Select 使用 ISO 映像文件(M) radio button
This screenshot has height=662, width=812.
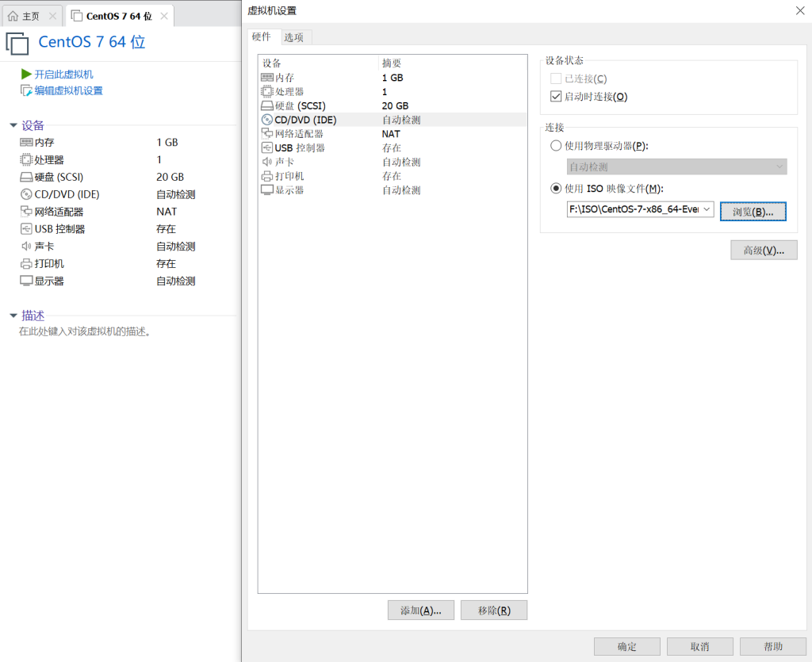(556, 189)
